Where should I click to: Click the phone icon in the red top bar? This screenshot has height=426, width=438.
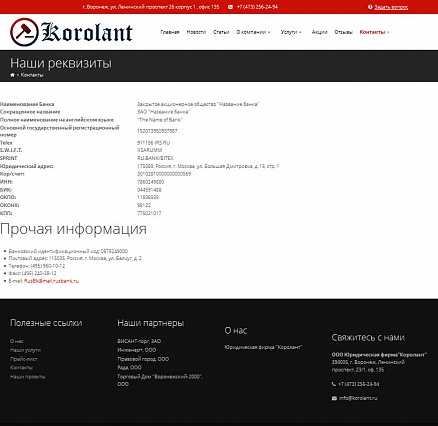pyautogui.click(x=230, y=7)
